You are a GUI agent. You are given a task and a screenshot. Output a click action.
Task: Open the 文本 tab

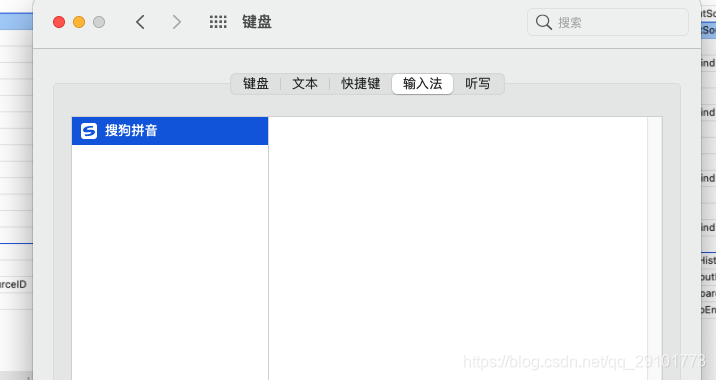[x=305, y=84]
